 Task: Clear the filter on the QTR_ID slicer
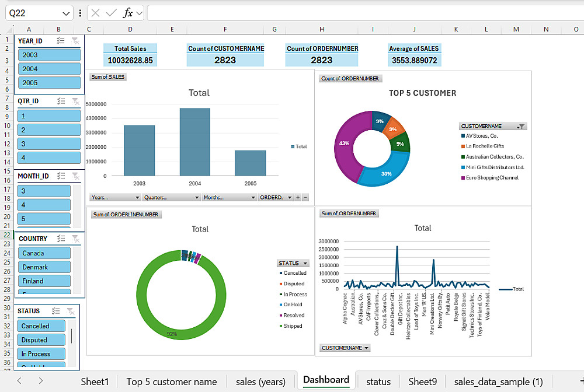[75, 101]
